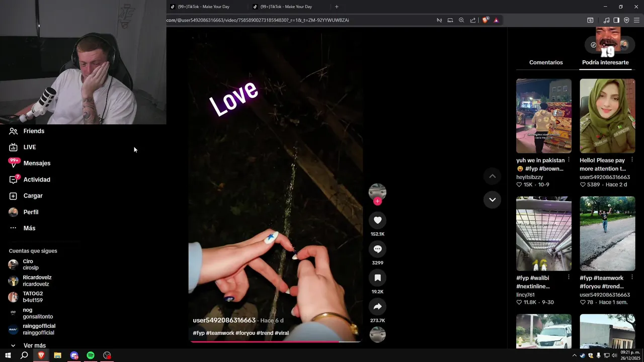Open options for 'yuh we in pakistan' video

pos(569,159)
